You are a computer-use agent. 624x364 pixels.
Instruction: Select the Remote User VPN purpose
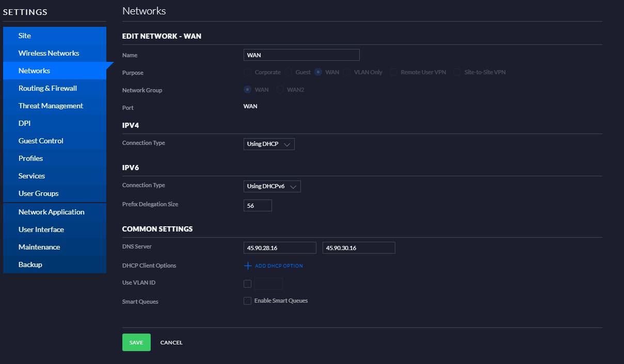394,72
